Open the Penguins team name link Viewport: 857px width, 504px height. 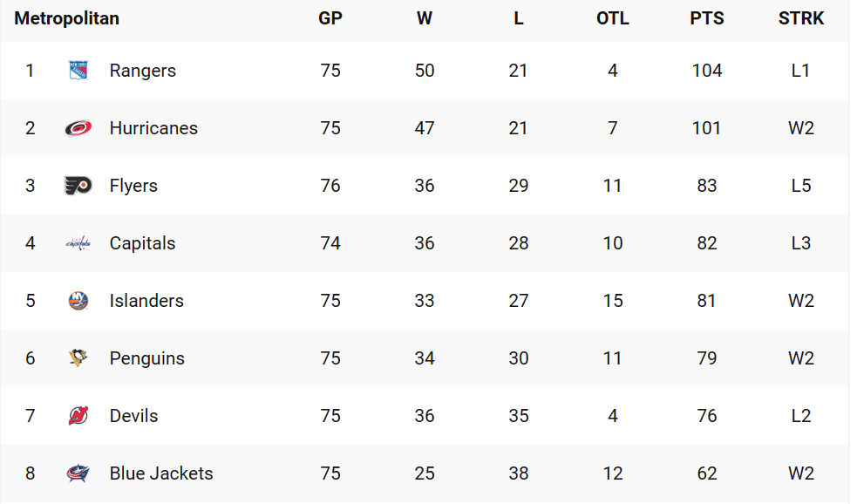pyautogui.click(x=147, y=358)
